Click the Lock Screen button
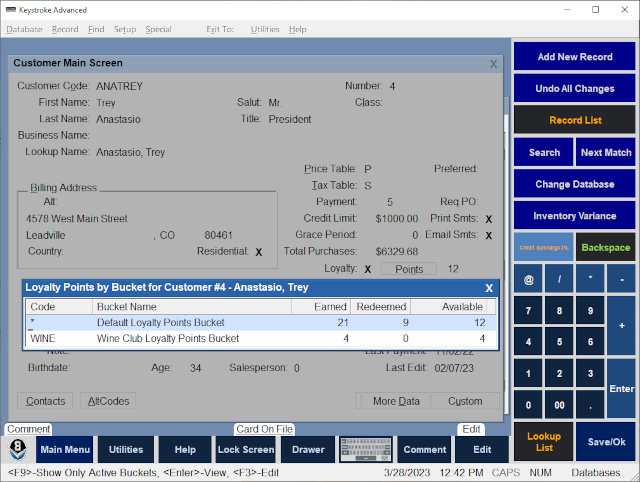640x482 pixels. 246,449
